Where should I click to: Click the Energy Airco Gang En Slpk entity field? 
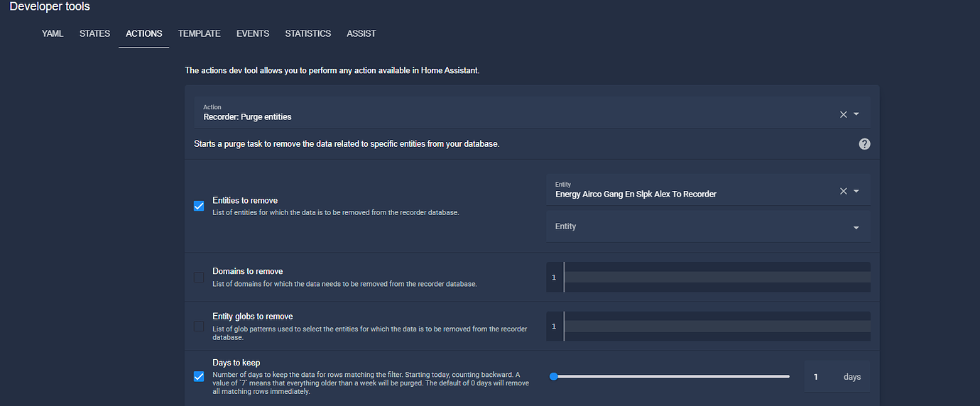[708, 190]
